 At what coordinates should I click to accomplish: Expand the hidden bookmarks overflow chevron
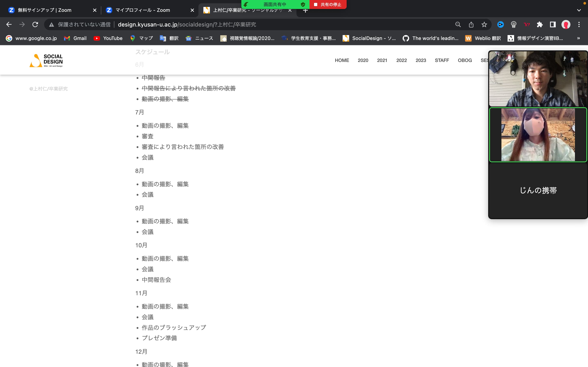point(578,38)
